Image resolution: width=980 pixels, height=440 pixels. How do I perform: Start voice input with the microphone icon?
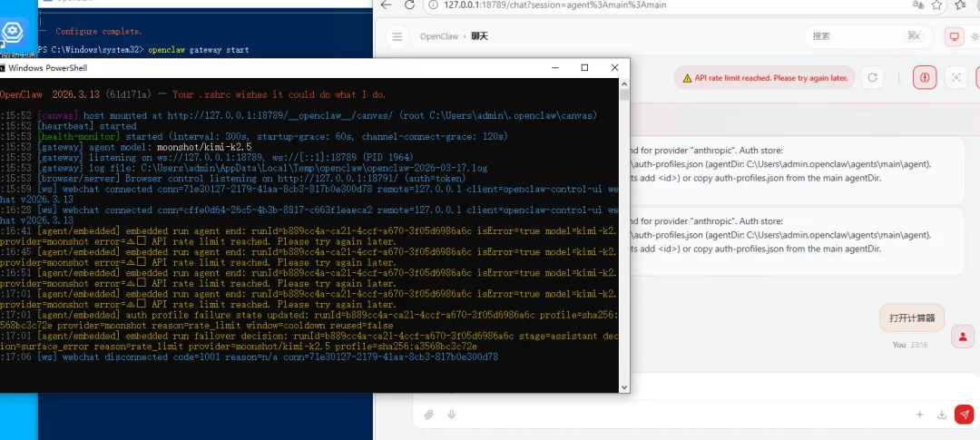[x=451, y=415]
